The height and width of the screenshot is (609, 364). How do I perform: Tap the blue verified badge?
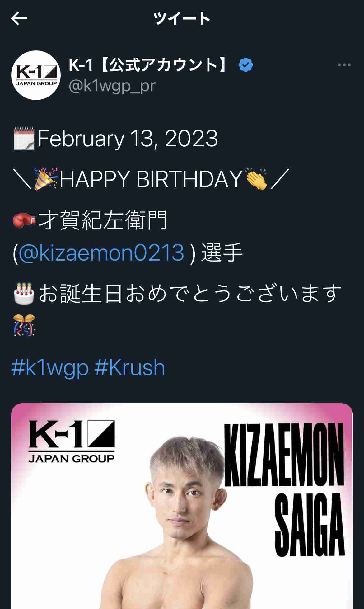coord(245,65)
